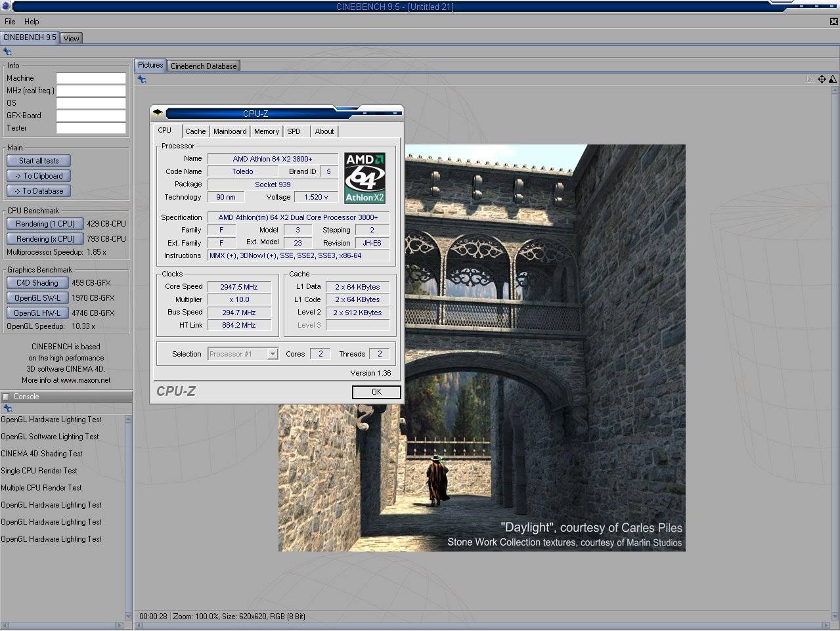Click the Name field AMD Athlon 64 X2 3800+
Viewport: 840px width, 631px height.
pos(273,159)
